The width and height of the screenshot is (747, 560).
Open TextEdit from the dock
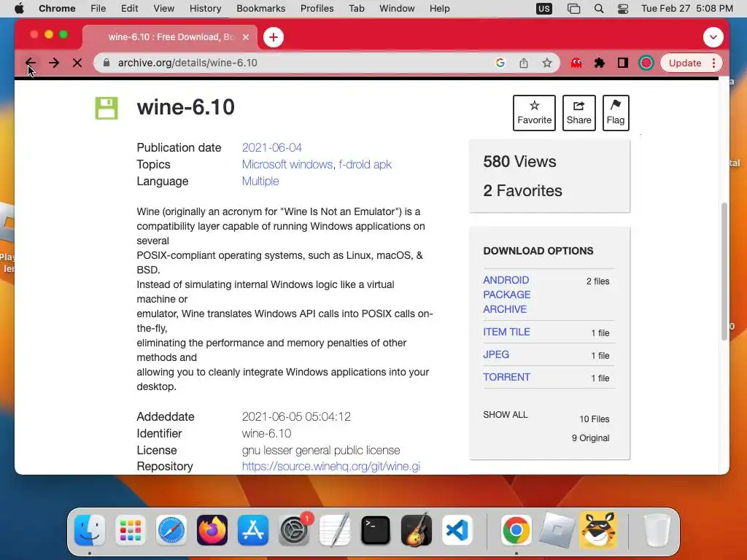[334, 530]
